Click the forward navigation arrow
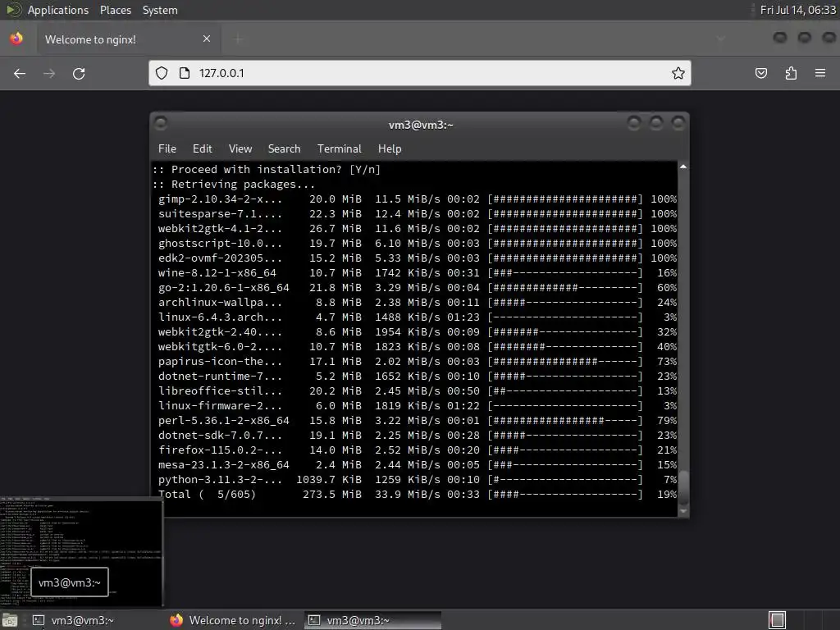840x630 pixels. 49,73
